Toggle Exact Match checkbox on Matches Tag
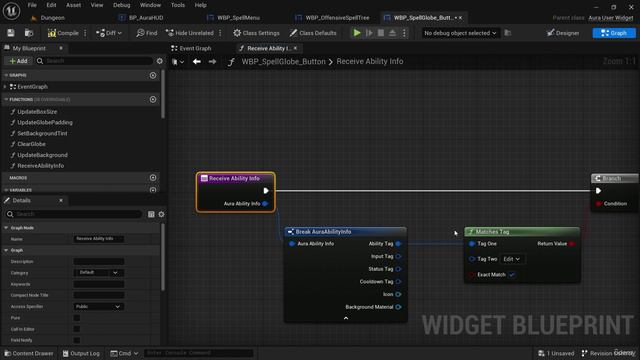This screenshot has width=640, height=360. 511,275
